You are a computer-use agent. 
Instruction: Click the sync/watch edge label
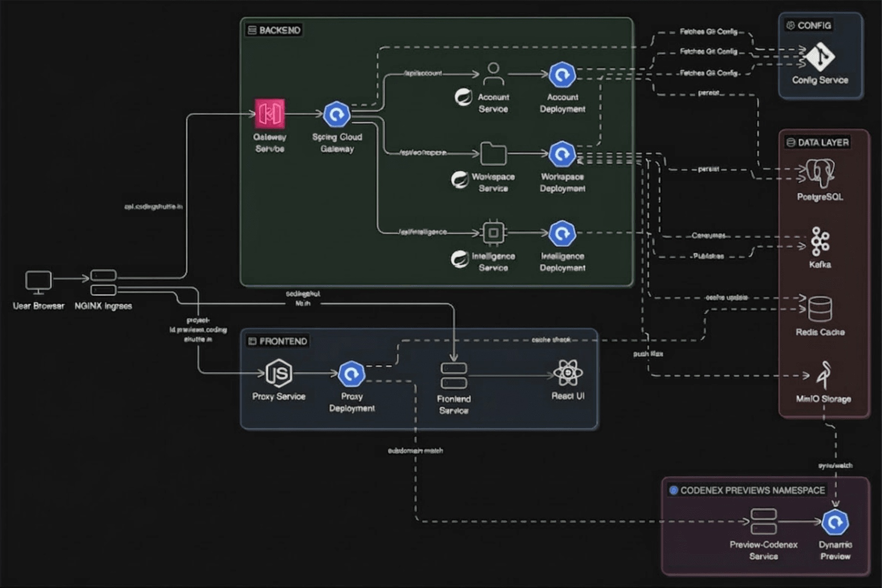coord(836,466)
